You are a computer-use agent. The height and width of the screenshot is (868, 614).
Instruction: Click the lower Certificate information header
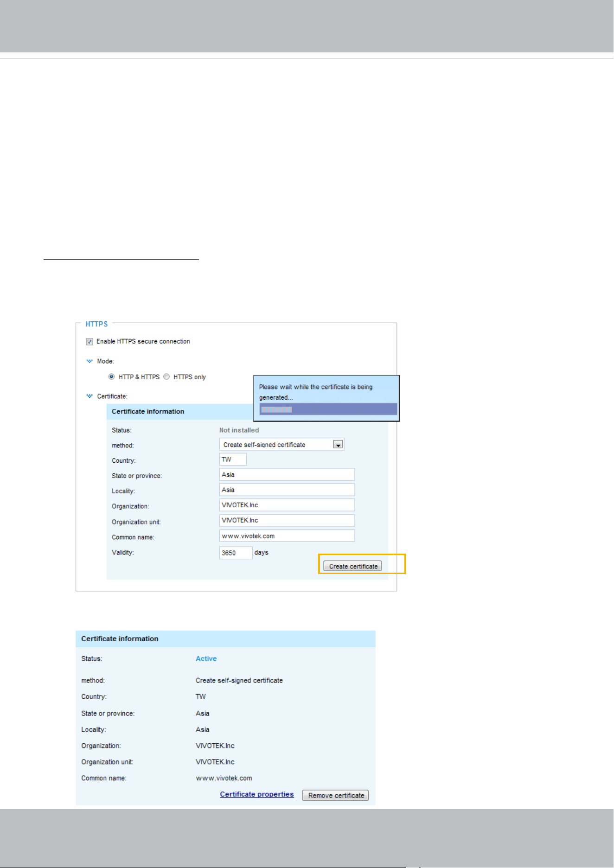(x=120, y=639)
